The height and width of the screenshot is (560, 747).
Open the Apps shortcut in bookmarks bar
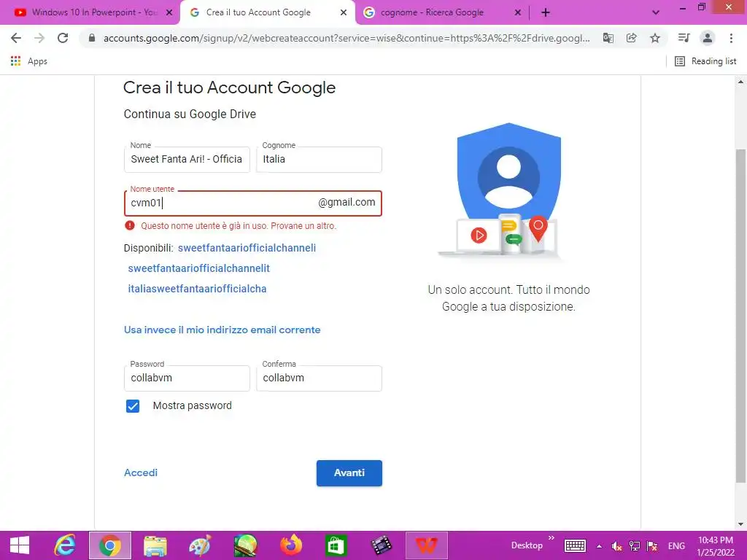[x=29, y=61]
